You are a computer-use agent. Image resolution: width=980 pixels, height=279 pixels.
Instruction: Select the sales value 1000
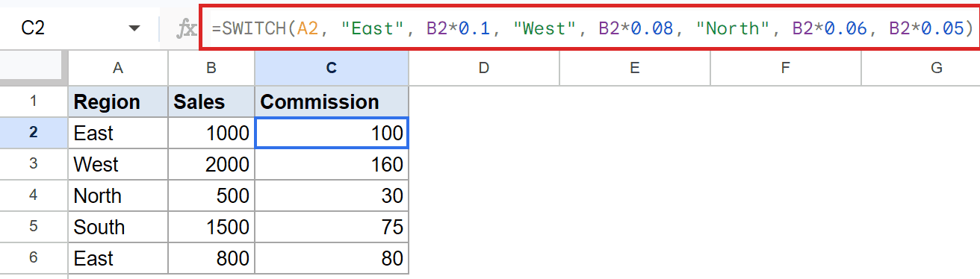(x=211, y=133)
